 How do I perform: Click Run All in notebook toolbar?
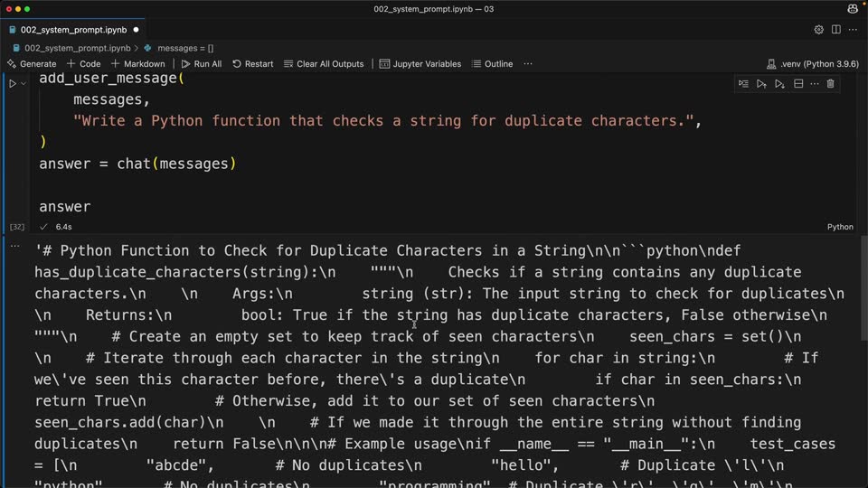click(202, 63)
